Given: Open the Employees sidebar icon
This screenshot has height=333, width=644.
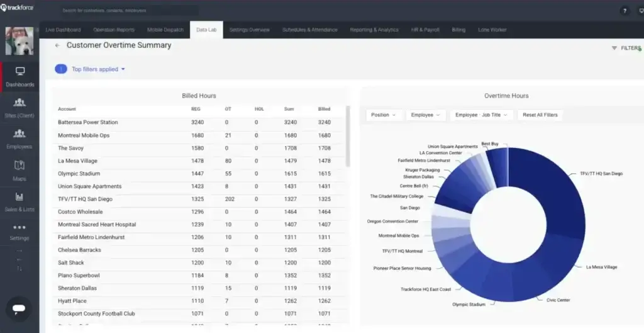Looking at the screenshot, I should (19, 139).
